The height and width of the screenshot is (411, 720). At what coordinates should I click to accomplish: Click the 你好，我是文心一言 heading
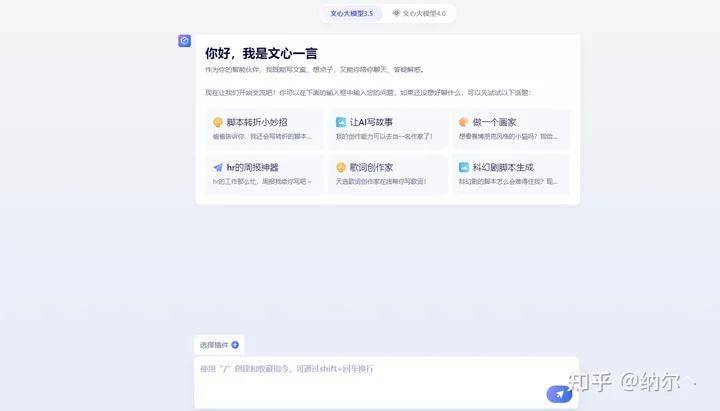click(261, 54)
